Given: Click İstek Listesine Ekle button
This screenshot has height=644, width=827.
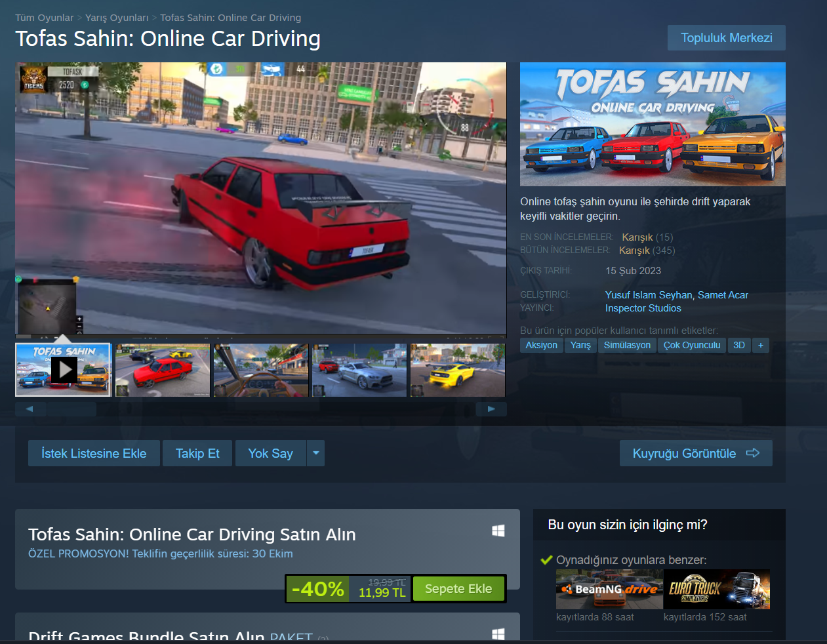Looking at the screenshot, I should tap(94, 453).
